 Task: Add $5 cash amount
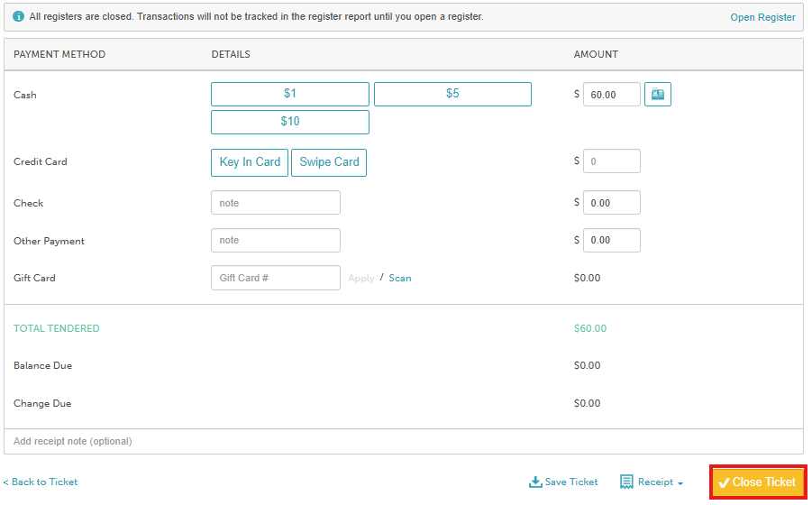pyautogui.click(x=452, y=94)
